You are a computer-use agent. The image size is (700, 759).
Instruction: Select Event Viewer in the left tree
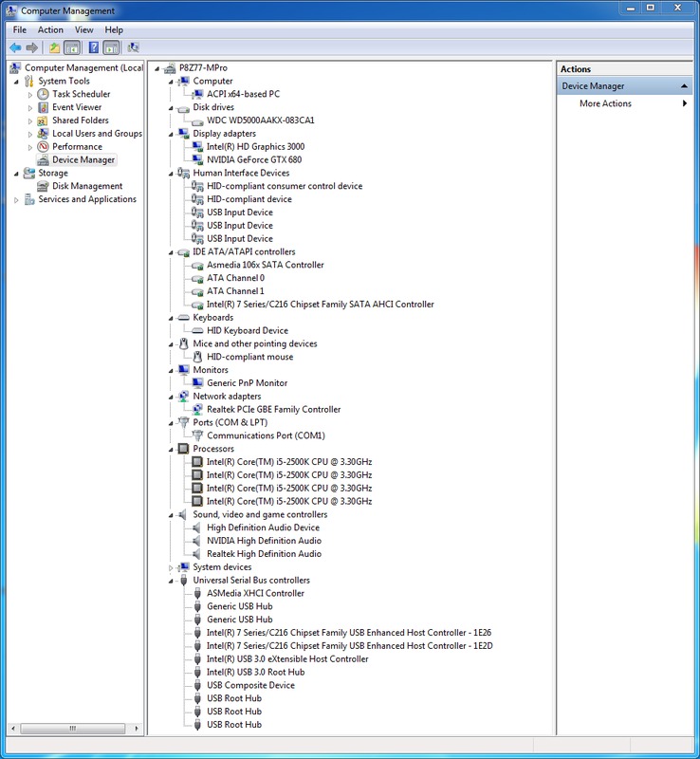point(77,107)
